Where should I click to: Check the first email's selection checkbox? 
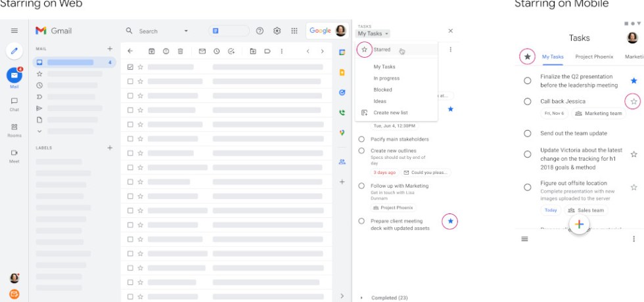pos(130,67)
